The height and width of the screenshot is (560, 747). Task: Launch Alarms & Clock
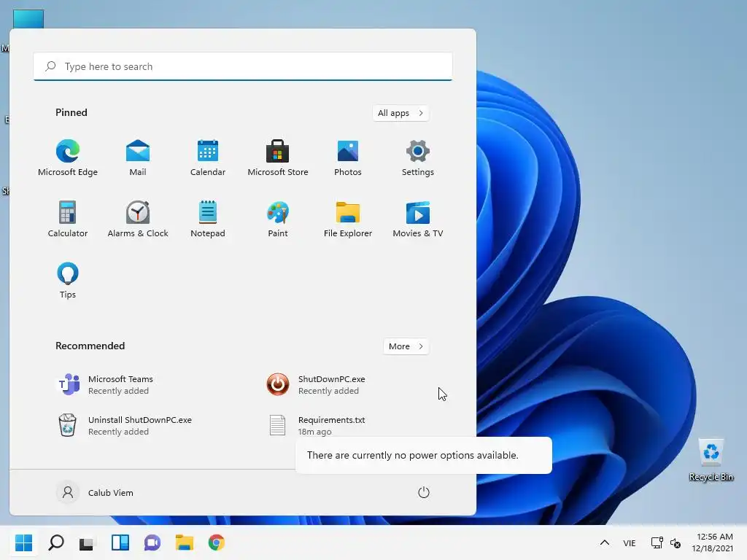138,219
